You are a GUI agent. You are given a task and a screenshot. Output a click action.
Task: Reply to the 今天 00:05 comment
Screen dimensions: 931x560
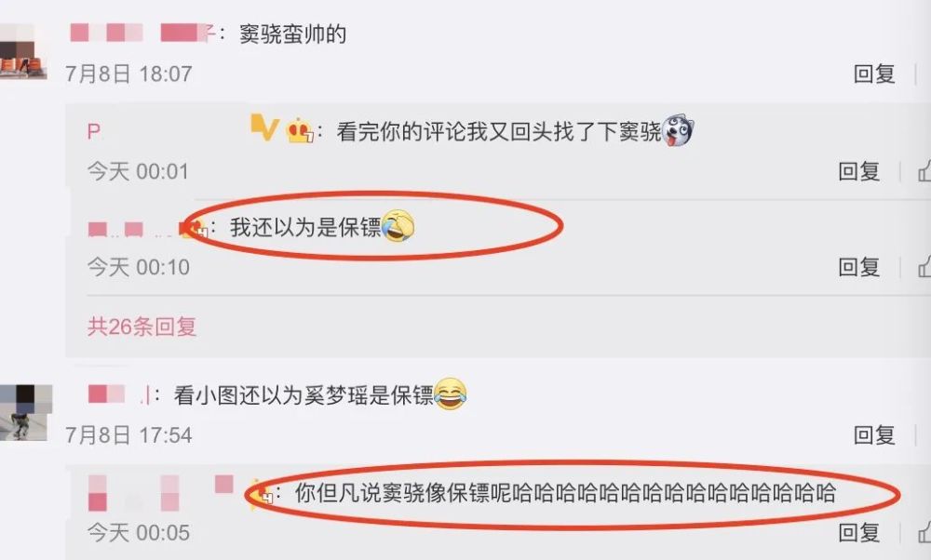coord(858,532)
